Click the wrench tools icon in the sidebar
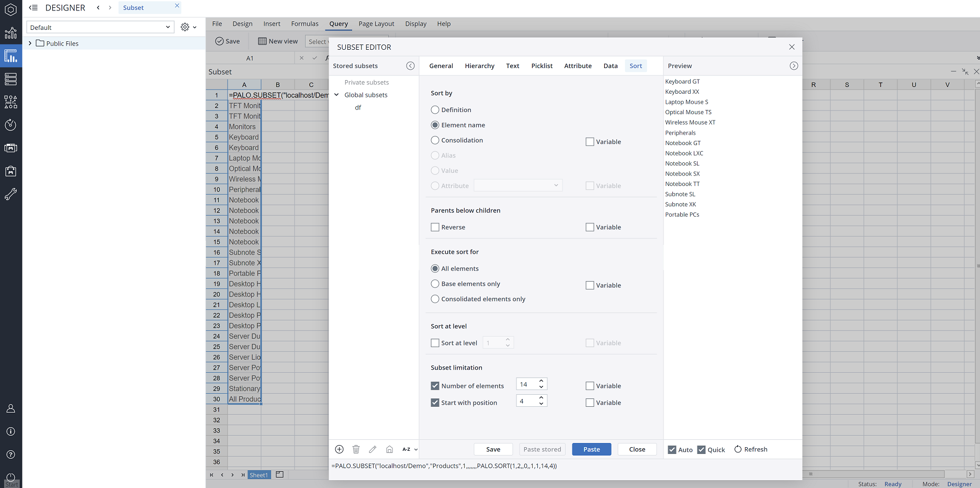Screen dimensions: 980x488 pyautogui.click(x=10, y=194)
